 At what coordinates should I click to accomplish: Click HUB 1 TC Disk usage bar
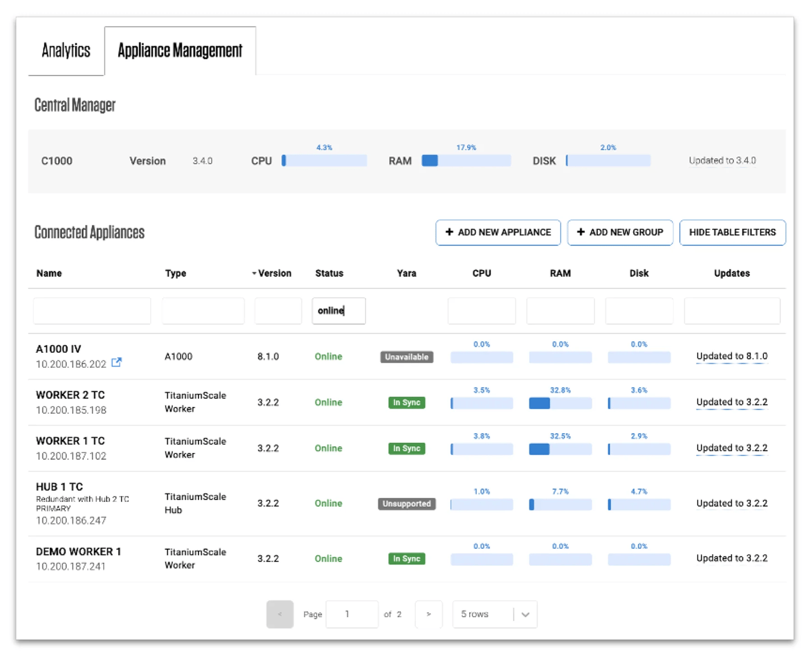pos(639,505)
